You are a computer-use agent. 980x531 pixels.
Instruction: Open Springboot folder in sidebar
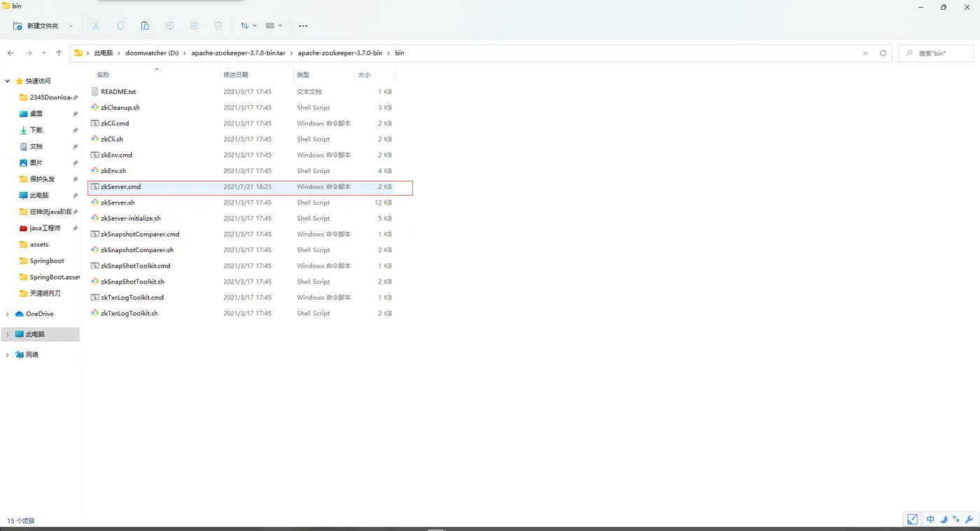point(42,261)
